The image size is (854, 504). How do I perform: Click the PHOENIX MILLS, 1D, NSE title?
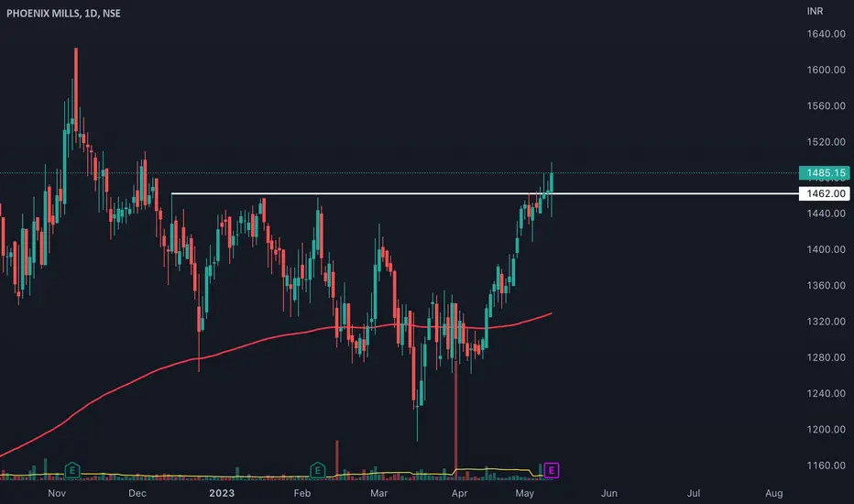click(64, 13)
